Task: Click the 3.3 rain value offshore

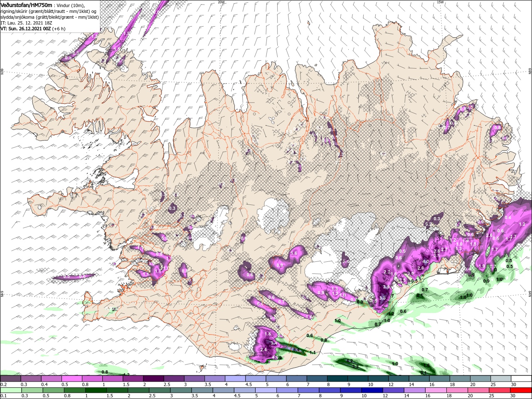Action: coord(355,367)
